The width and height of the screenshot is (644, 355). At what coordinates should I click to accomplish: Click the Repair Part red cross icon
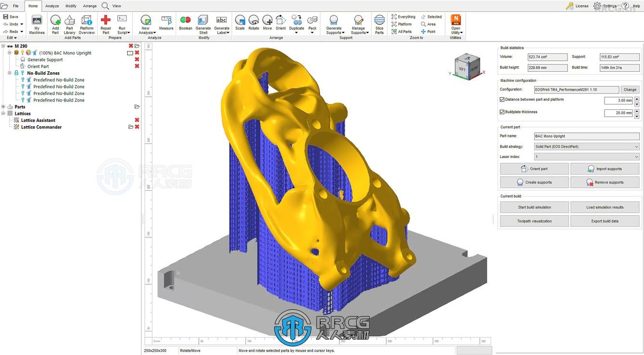(105, 20)
